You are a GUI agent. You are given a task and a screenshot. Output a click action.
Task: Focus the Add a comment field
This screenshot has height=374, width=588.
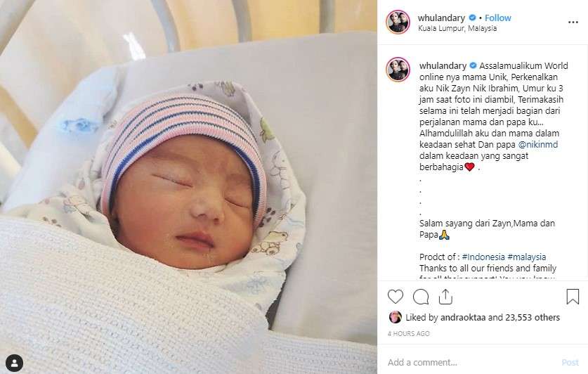(x=473, y=362)
